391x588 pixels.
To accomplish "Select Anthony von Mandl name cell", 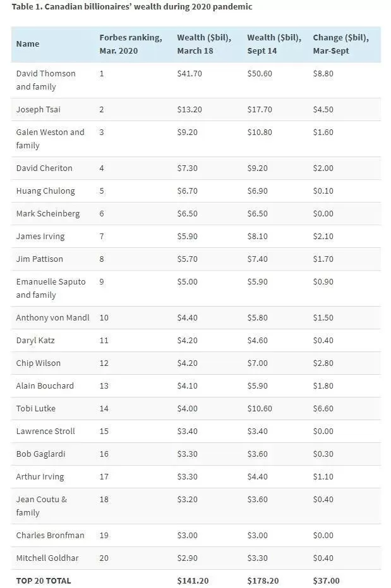I will (52, 317).
